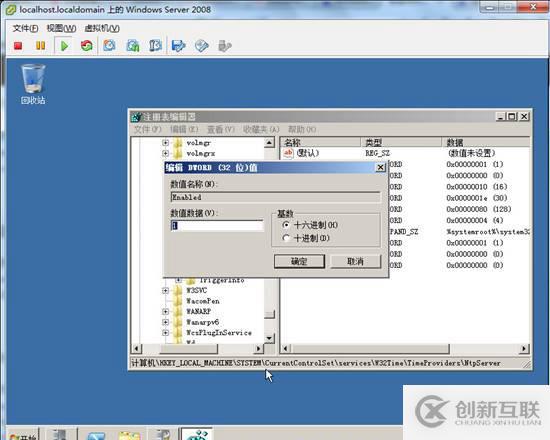Cancel the DWORD edit with 取消 button
Image resolution: width=550 pixels, height=440 pixels.
tap(355, 261)
